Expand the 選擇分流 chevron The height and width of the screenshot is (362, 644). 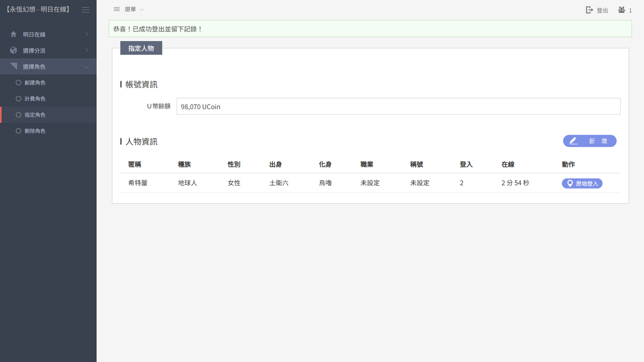click(86, 50)
